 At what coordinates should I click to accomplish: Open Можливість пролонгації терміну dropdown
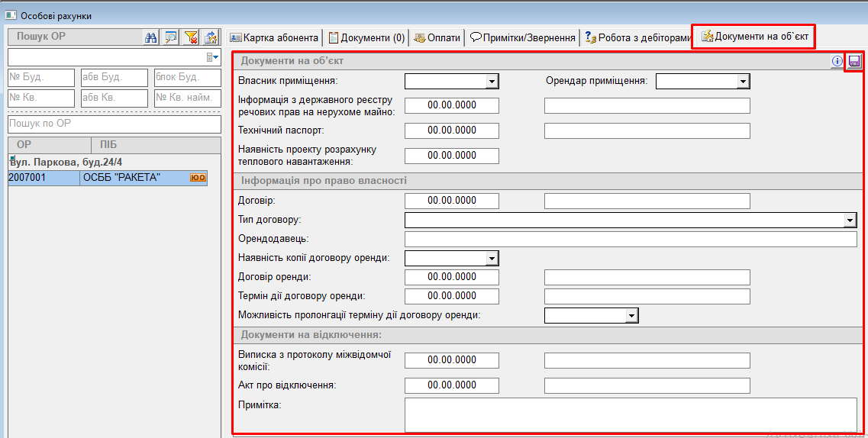(x=631, y=316)
